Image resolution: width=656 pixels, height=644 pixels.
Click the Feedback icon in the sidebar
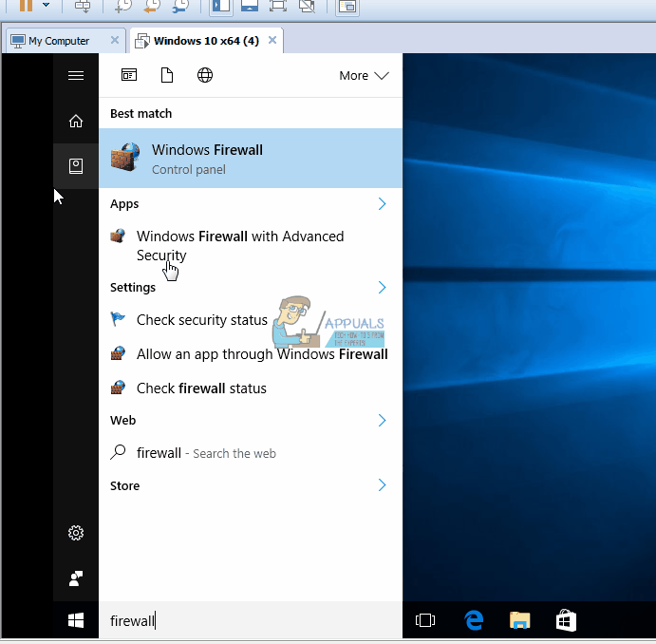coord(76,578)
